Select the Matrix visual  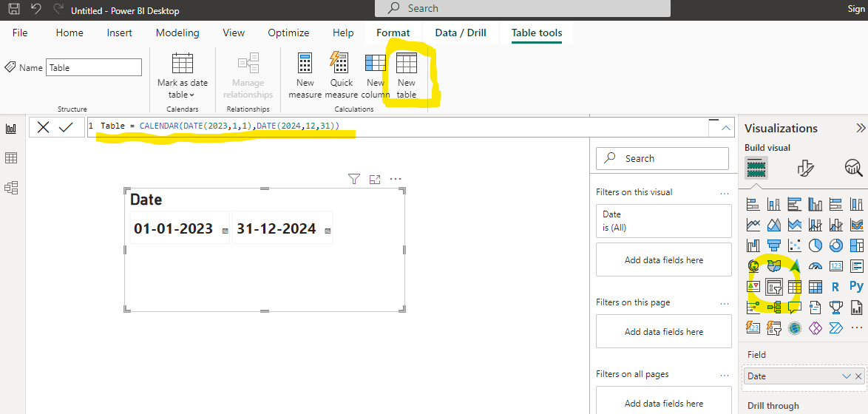(x=815, y=286)
